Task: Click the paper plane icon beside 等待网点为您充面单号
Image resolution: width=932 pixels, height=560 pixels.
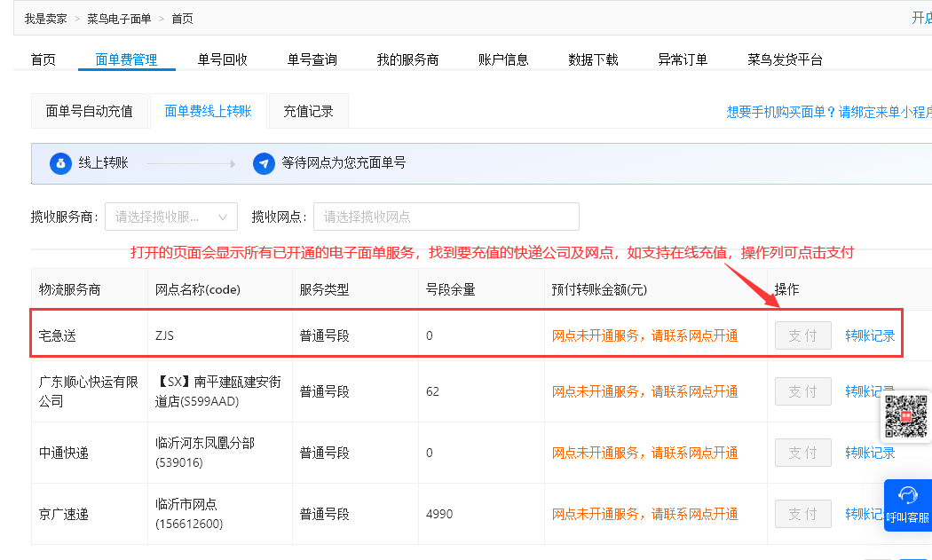Action: [264, 163]
